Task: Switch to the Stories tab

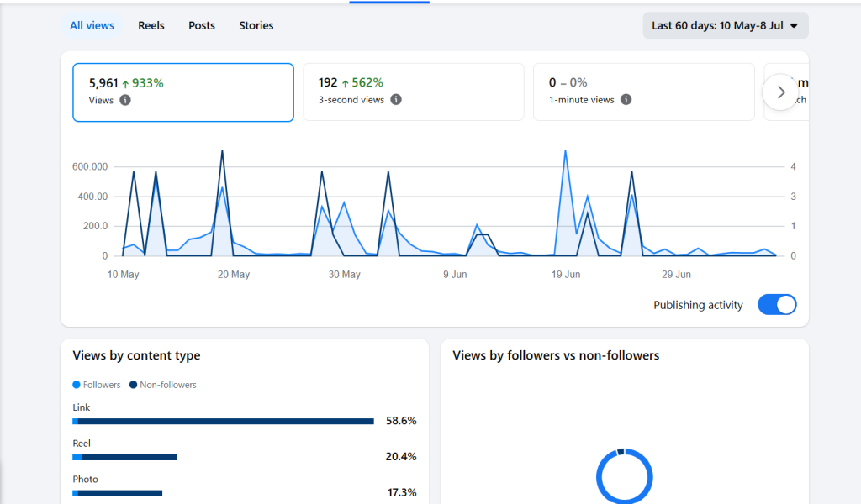Action: [x=256, y=26]
